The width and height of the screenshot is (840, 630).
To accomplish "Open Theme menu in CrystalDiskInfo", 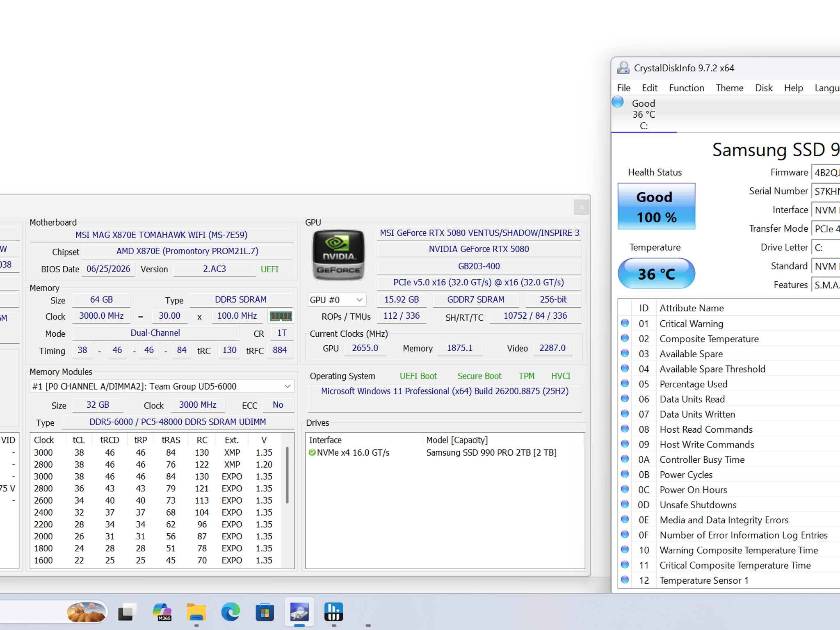I will click(x=729, y=88).
